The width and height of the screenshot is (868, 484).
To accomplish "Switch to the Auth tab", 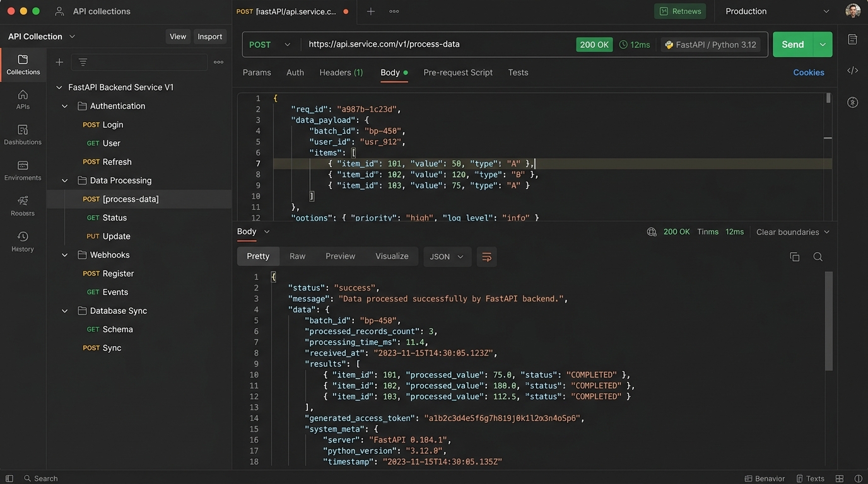I will point(295,72).
